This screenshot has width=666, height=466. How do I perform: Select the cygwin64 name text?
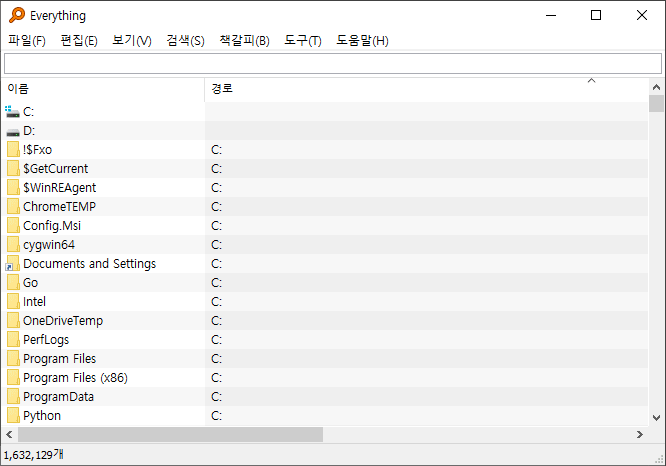click(49, 245)
